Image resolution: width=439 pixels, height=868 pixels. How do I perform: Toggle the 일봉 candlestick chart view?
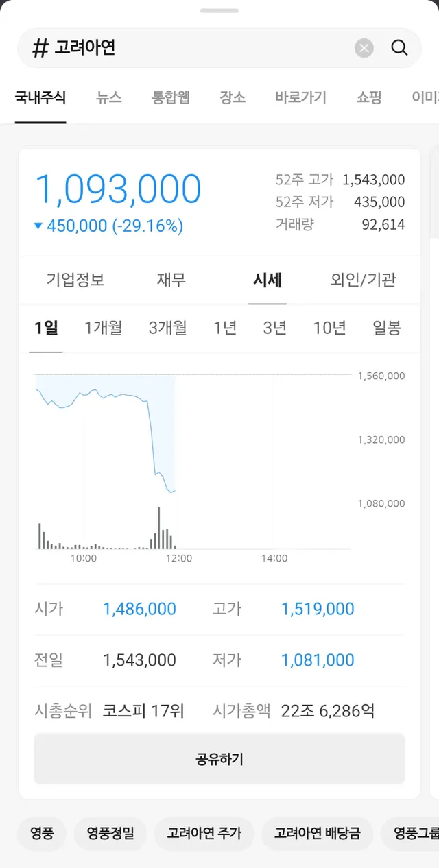pos(387,328)
